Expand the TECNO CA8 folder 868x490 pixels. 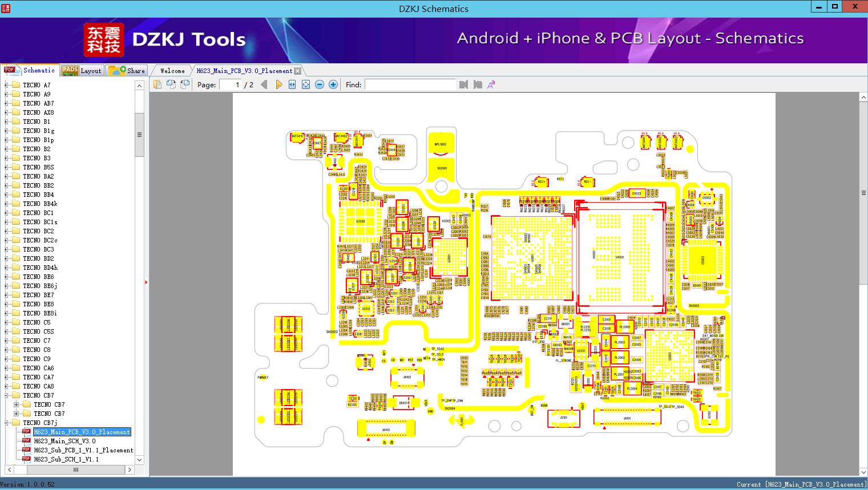coord(6,386)
